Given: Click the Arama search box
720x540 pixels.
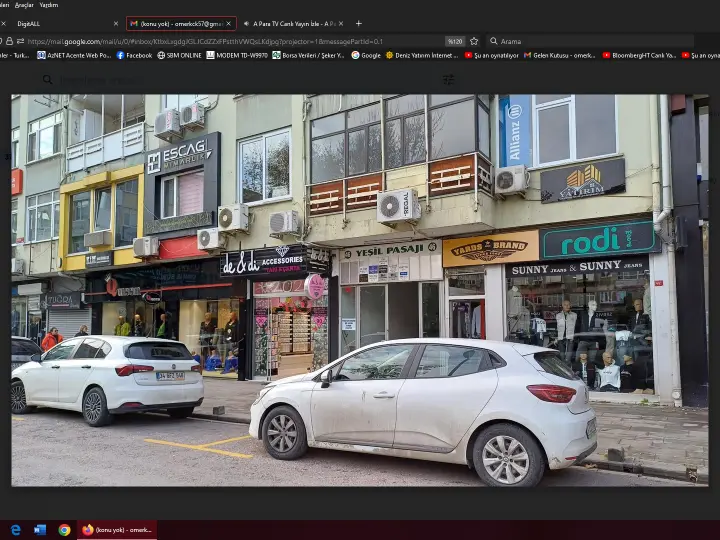Looking at the screenshot, I should [590, 41].
